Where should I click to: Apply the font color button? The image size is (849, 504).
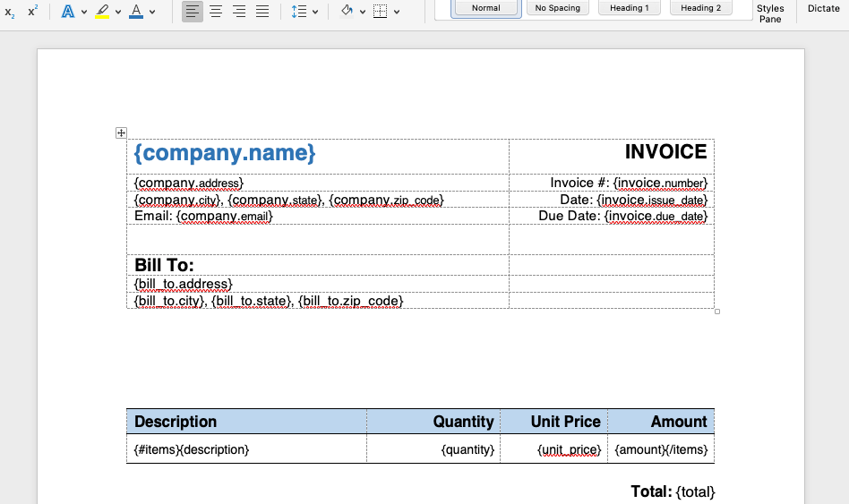point(136,12)
